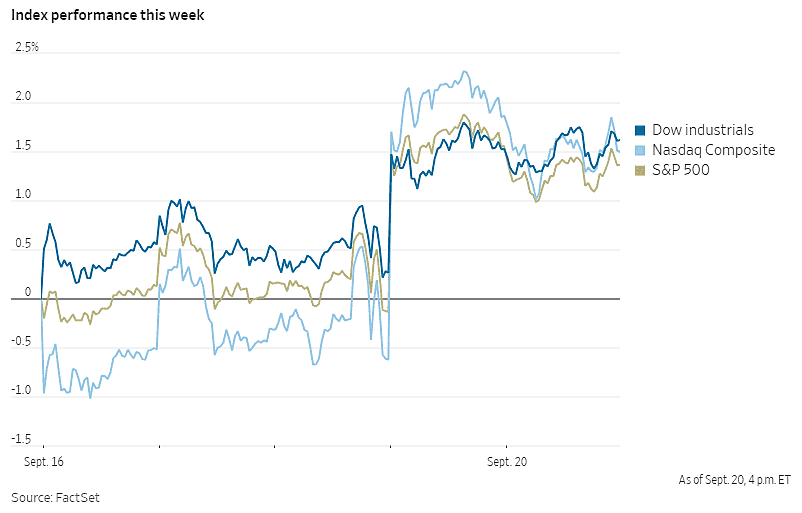The width and height of the screenshot is (802, 513).
Task: Click the Dow industrials dark blue legend swatch
Action: click(641, 131)
